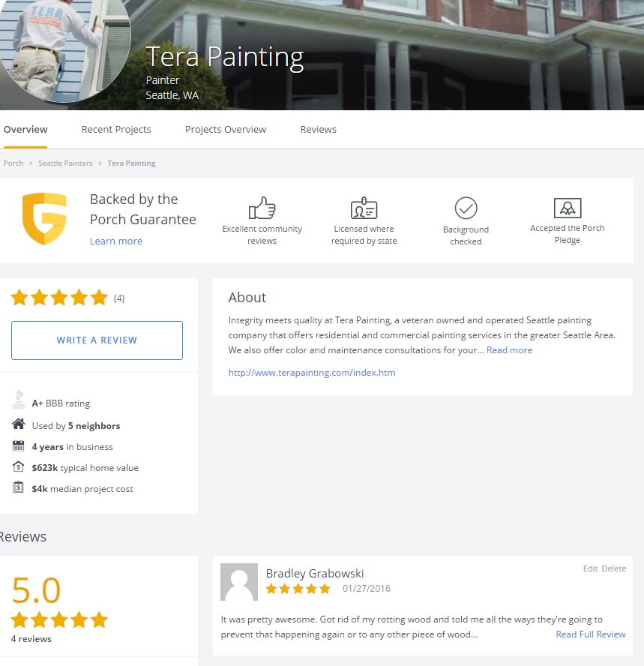Click the Tera Painting breadcrumb
The width and height of the screenshot is (644, 666).
coord(131,163)
